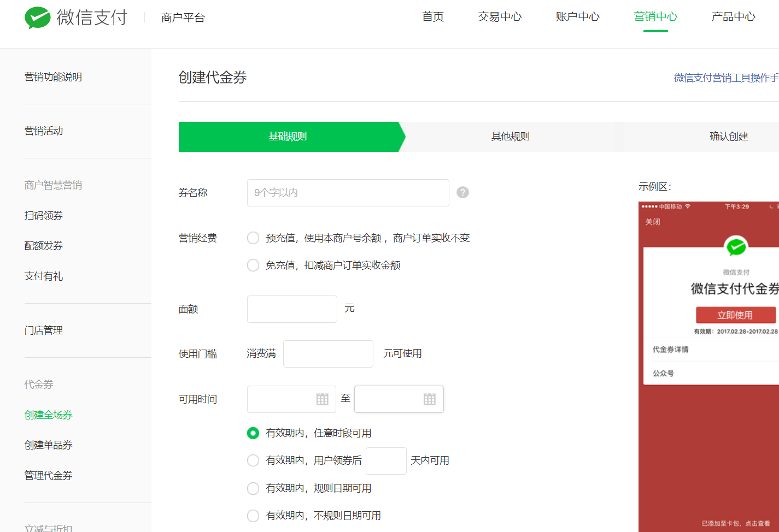Open 营销功能说明 in sidebar
Viewport: 779px width, 532px height.
[53, 77]
